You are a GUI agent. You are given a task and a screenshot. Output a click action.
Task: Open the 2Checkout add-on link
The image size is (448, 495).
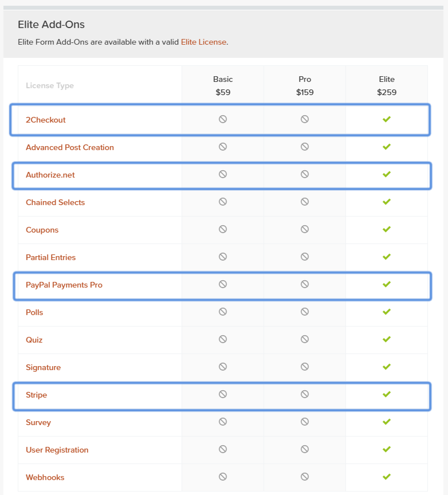click(46, 120)
